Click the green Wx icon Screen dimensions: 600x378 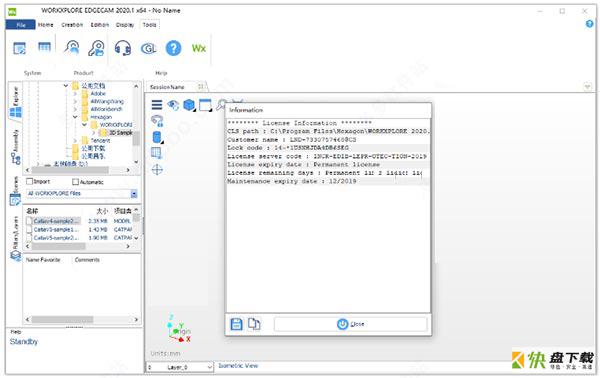pos(199,49)
